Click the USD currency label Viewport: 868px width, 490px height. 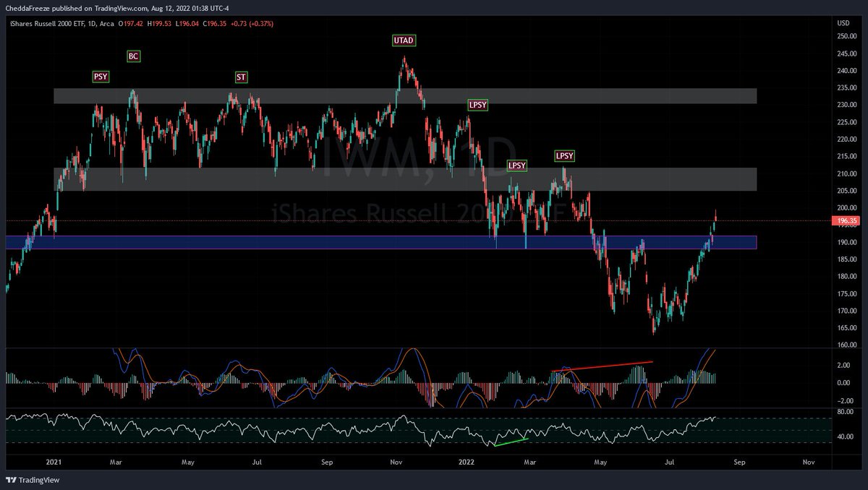(x=843, y=23)
